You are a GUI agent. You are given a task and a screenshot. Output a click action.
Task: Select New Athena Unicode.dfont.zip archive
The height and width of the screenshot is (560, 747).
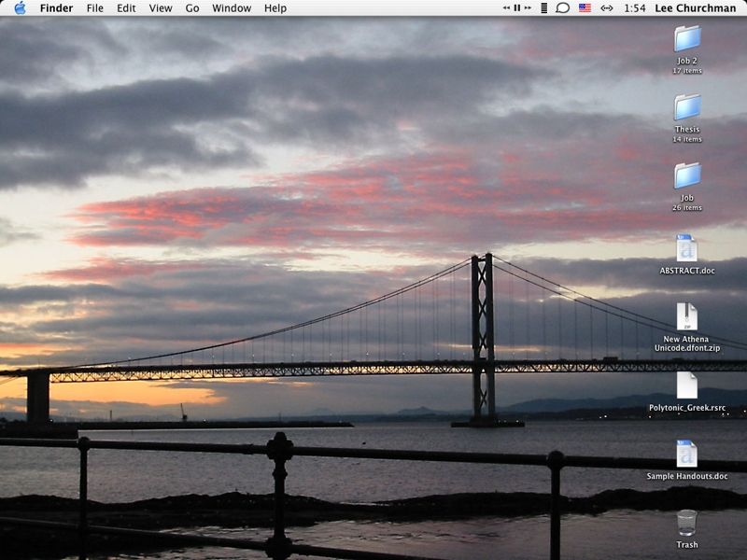click(687, 316)
